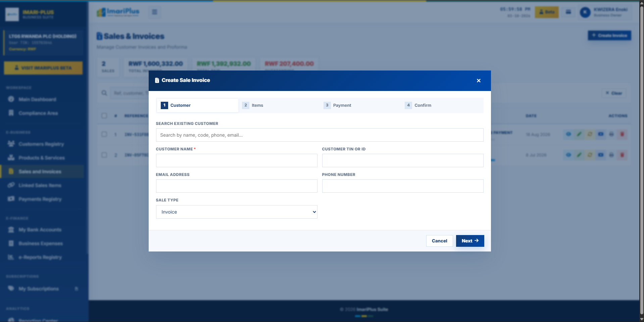Viewport: 644px width, 322px height.
Task: Open Payments Registry in the sidebar
Action: coord(42,199)
